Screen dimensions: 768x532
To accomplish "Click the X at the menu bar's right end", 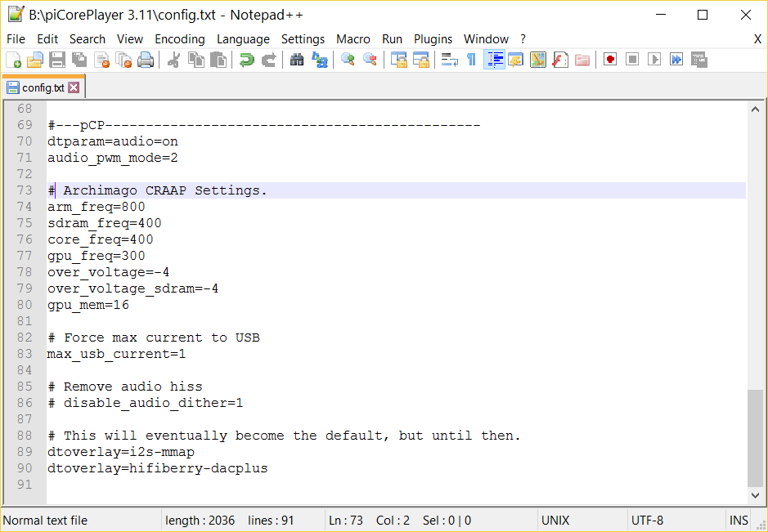I will (757, 39).
